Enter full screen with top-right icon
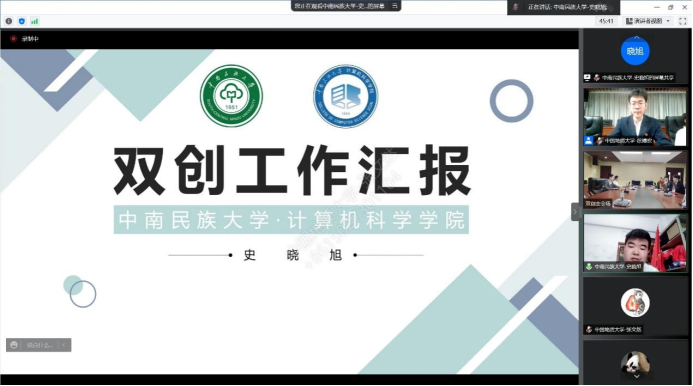Viewport: 693px width, 386px height. click(682, 21)
